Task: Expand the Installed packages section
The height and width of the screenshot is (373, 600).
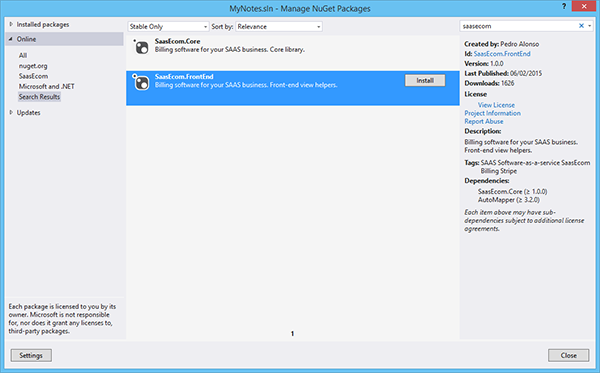Action: coord(11,24)
